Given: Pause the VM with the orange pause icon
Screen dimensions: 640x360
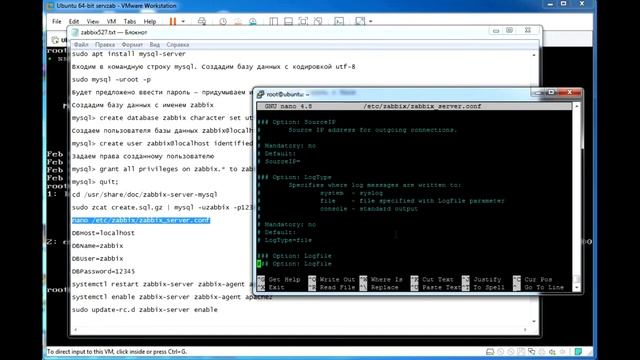Looking at the screenshot, I should click(173, 21).
